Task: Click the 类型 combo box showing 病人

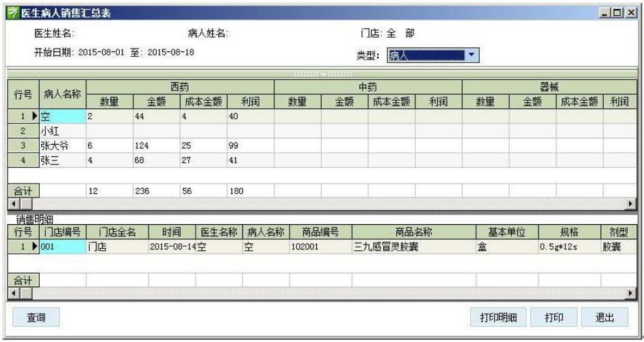Action: click(x=433, y=55)
